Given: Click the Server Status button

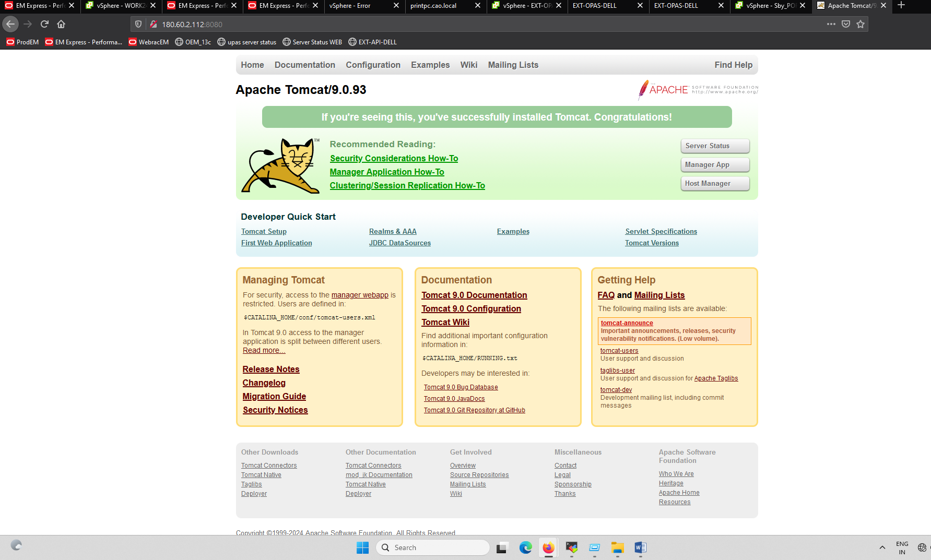Looking at the screenshot, I should point(714,146).
